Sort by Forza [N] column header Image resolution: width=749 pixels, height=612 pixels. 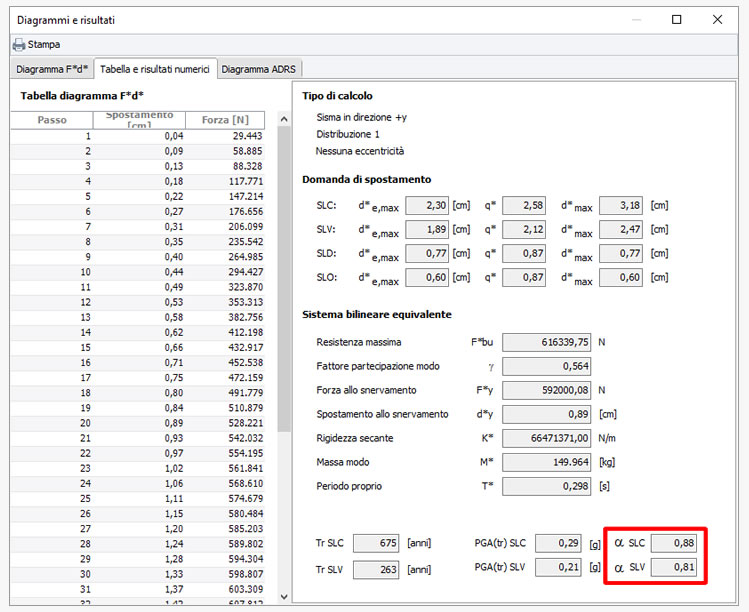[x=226, y=120]
